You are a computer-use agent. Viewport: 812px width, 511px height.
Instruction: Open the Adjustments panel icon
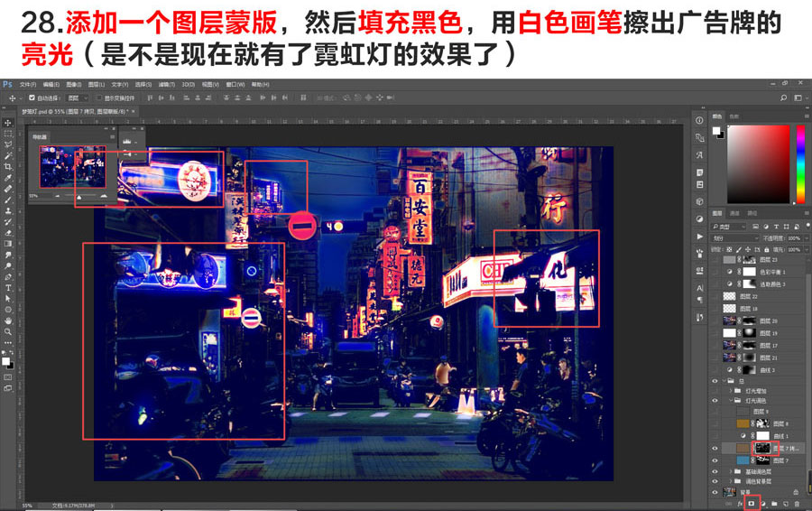pos(699,218)
